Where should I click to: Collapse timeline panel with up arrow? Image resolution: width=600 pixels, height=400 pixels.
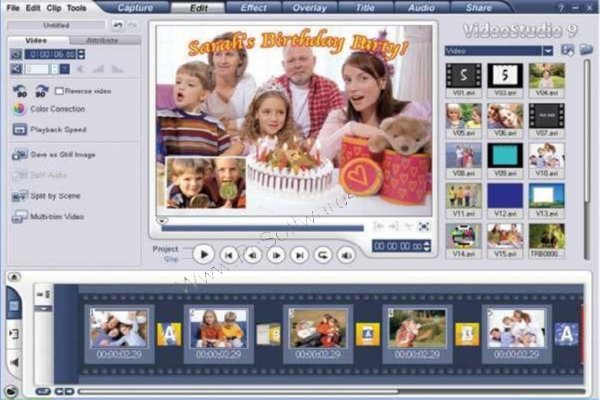(x=14, y=276)
